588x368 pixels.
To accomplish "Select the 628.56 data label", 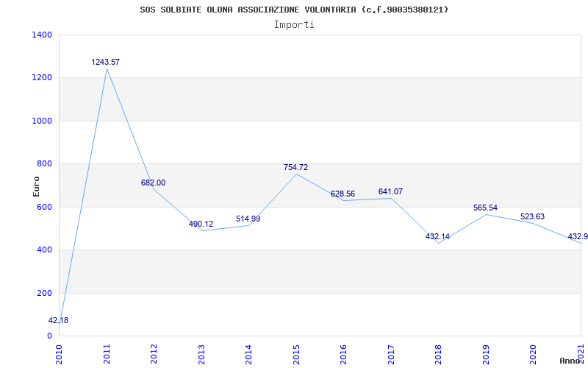I will pos(343,194).
